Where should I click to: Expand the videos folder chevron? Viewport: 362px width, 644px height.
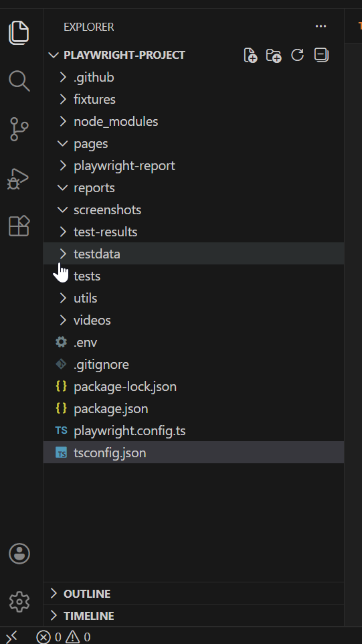(x=63, y=321)
